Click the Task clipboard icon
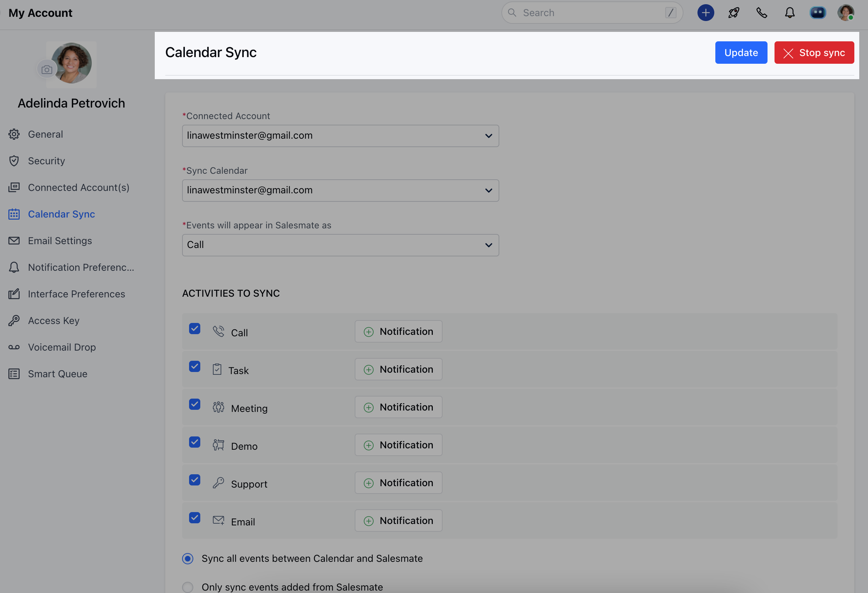The width and height of the screenshot is (868, 593). [217, 369]
